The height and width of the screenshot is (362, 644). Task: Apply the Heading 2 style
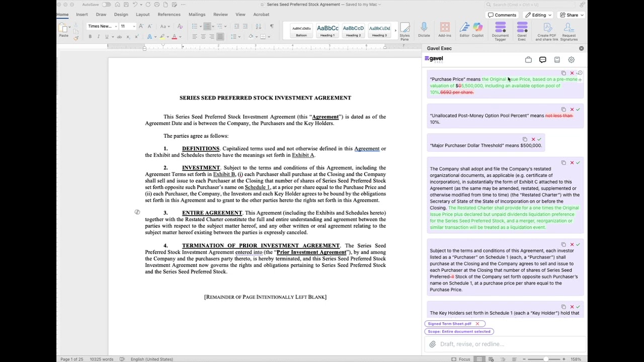[353, 31]
